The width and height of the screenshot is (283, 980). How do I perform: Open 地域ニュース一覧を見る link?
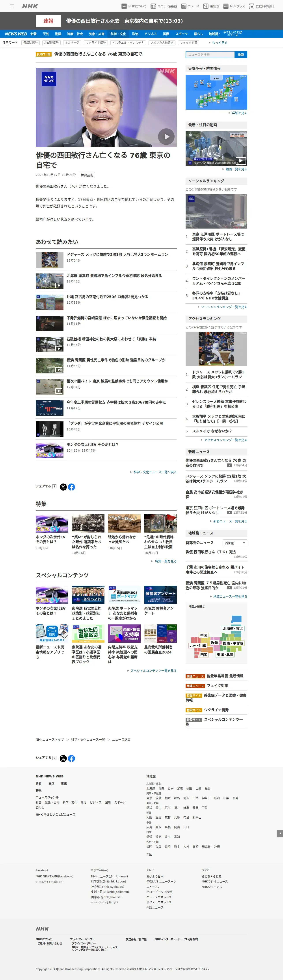(229, 596)
